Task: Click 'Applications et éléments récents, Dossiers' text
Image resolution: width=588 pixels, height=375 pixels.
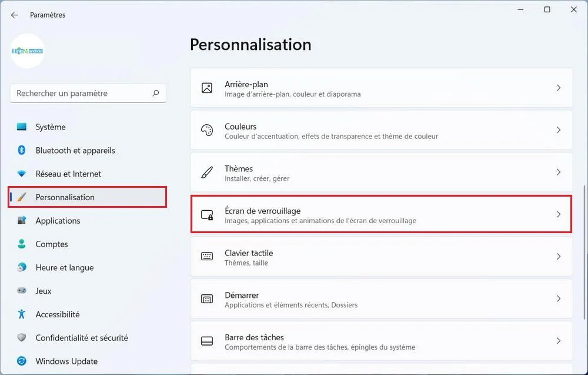Action: (x=291, y=305)
